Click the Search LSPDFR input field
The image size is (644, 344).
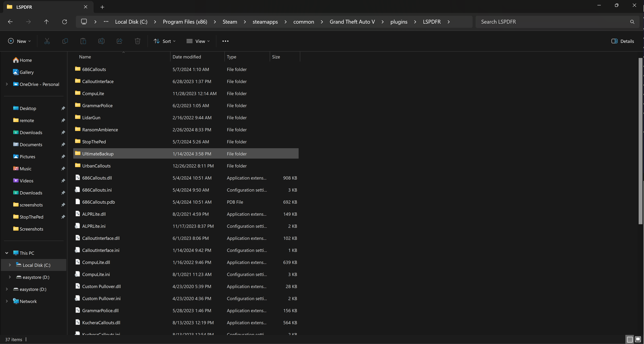[x=553, y=22]
